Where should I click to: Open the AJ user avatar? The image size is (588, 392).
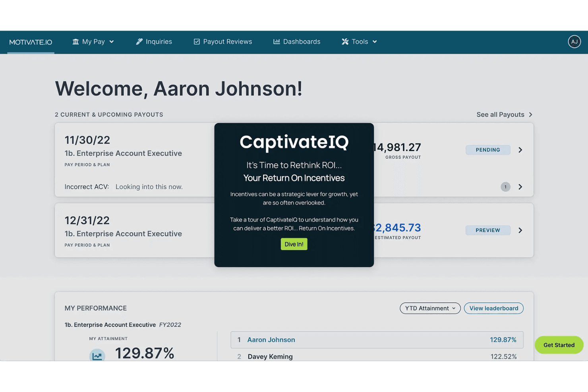pyautogui.click(x=574, y=42)
